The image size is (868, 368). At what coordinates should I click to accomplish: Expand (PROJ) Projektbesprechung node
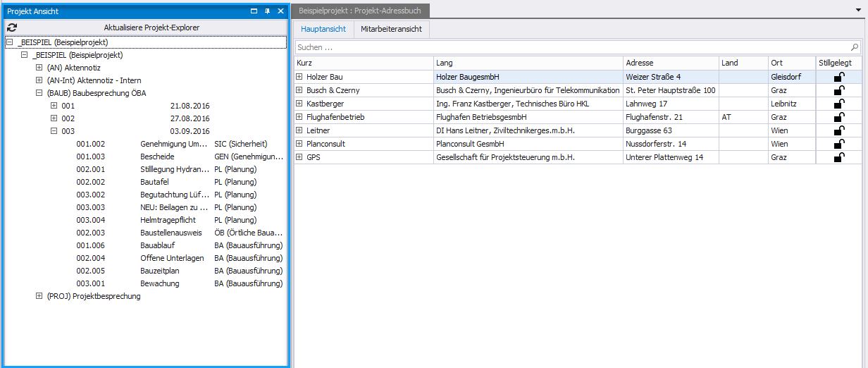coord(39,296)
